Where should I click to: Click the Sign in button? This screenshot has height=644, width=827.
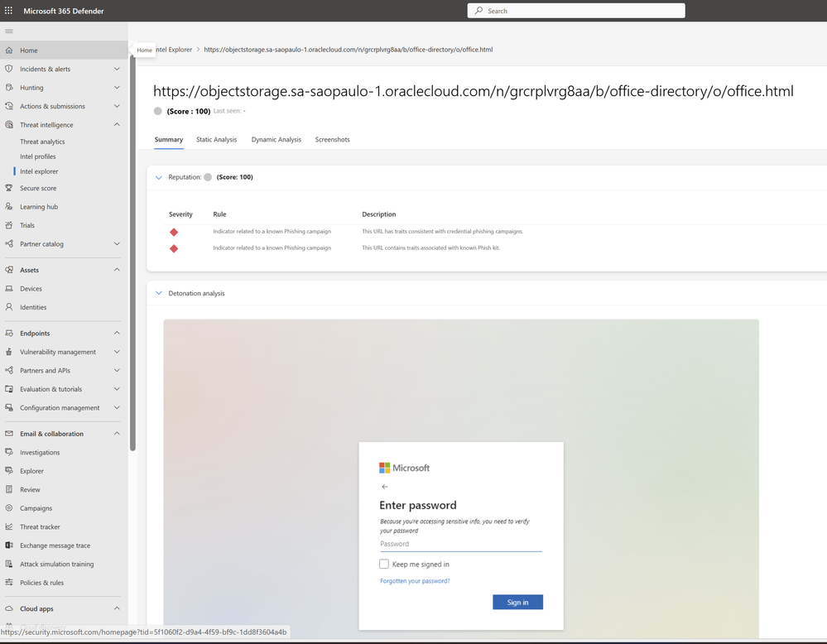[x=517, y=603]
